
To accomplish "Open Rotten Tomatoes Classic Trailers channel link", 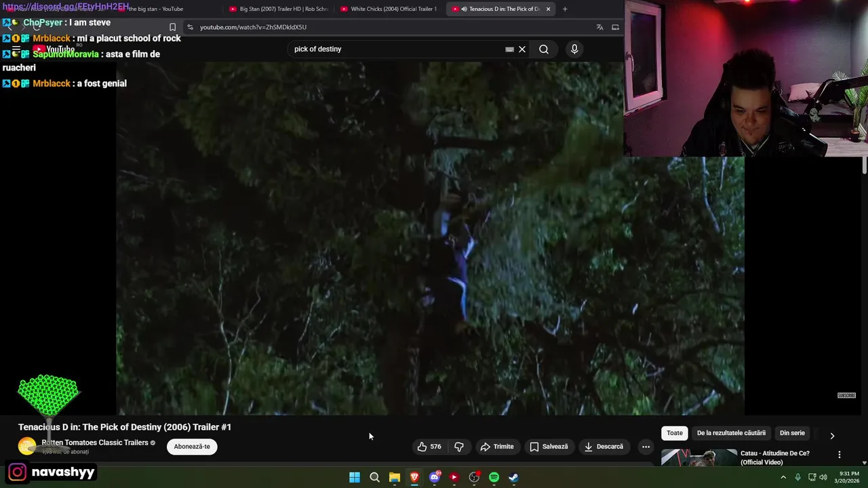I will (95, 443).
